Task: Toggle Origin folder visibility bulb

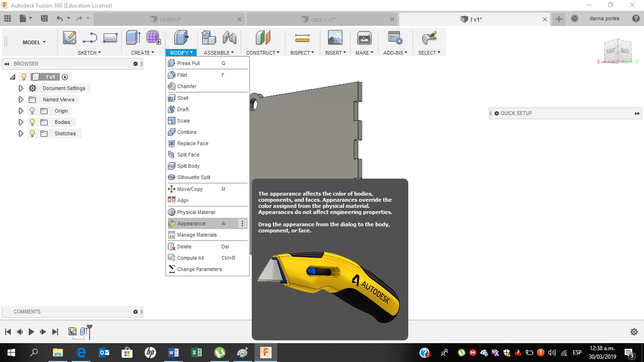Action: click(32, 111)
